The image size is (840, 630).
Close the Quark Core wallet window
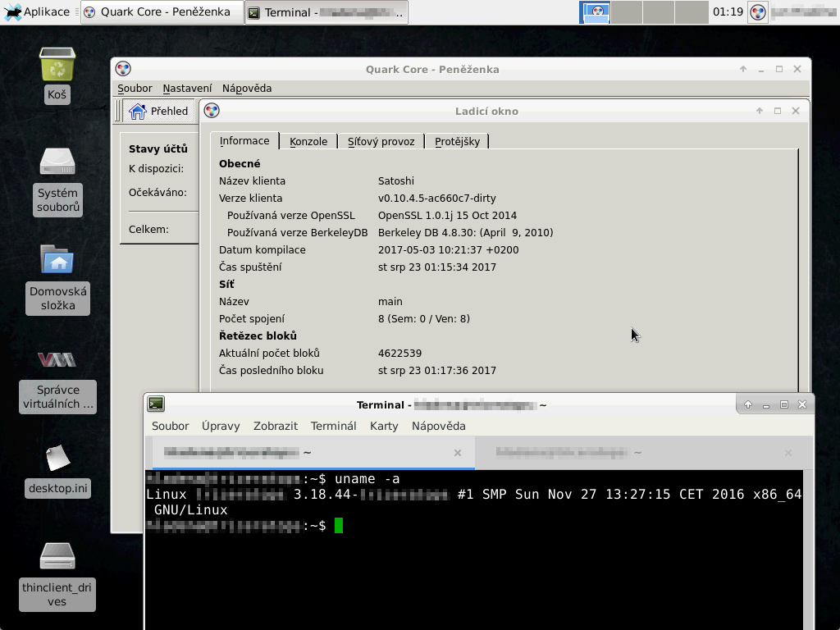[797, 69]
